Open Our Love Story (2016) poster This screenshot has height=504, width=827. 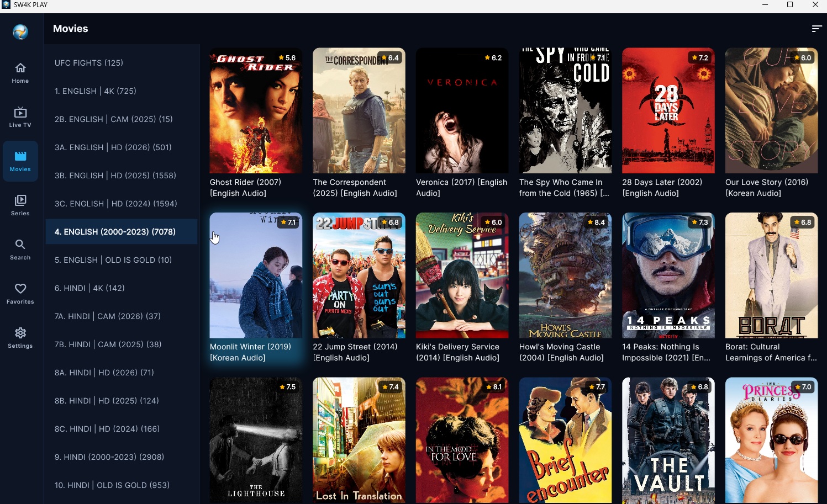click(x=772, y=110)
